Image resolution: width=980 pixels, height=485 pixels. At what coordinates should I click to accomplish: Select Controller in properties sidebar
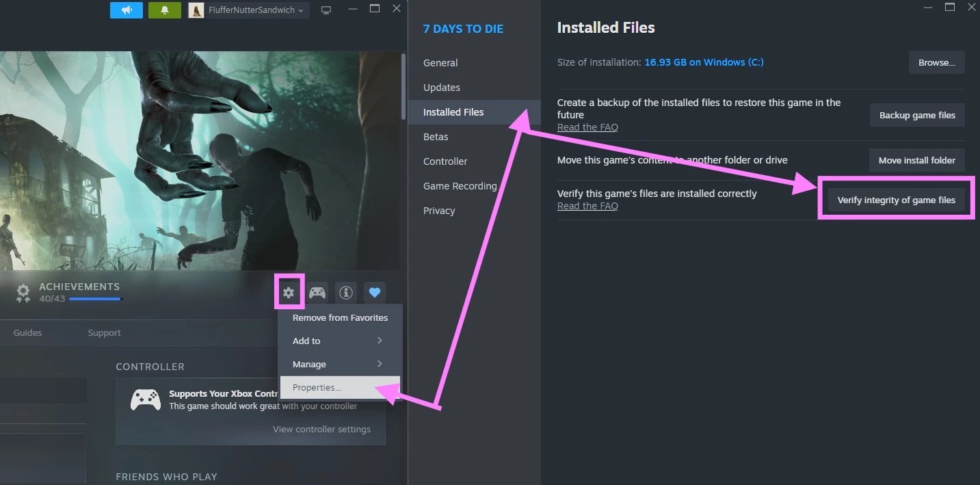[473, 161]
